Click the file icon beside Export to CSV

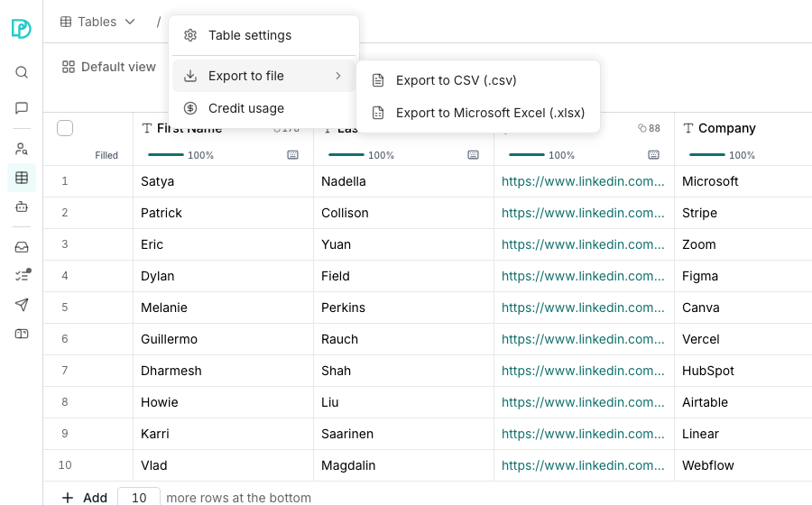point(378,80)
